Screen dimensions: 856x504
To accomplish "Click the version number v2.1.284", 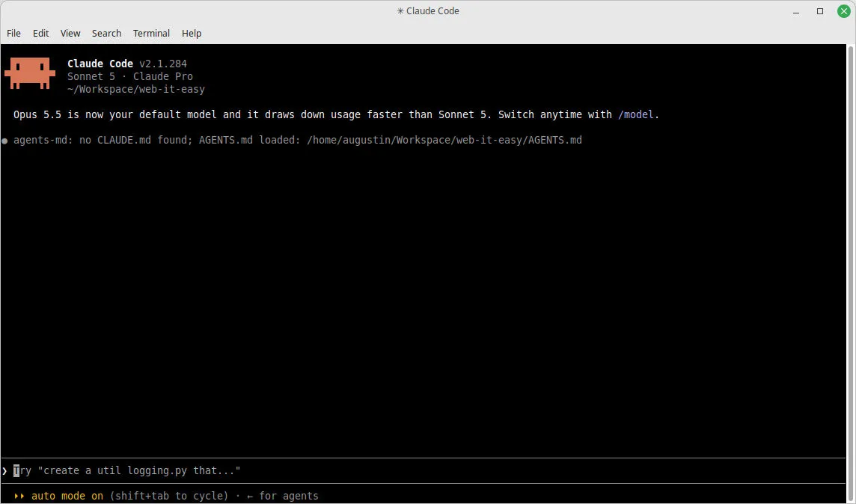I will click(x=162, y=64).
